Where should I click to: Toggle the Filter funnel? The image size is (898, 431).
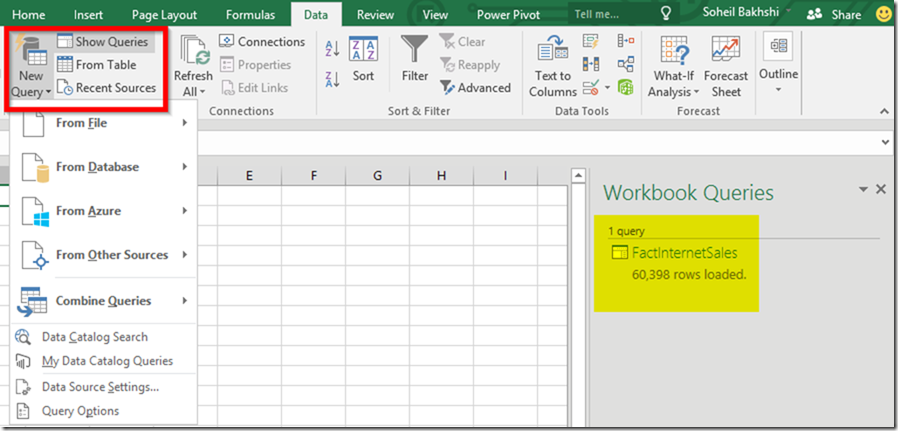point(414,60)
